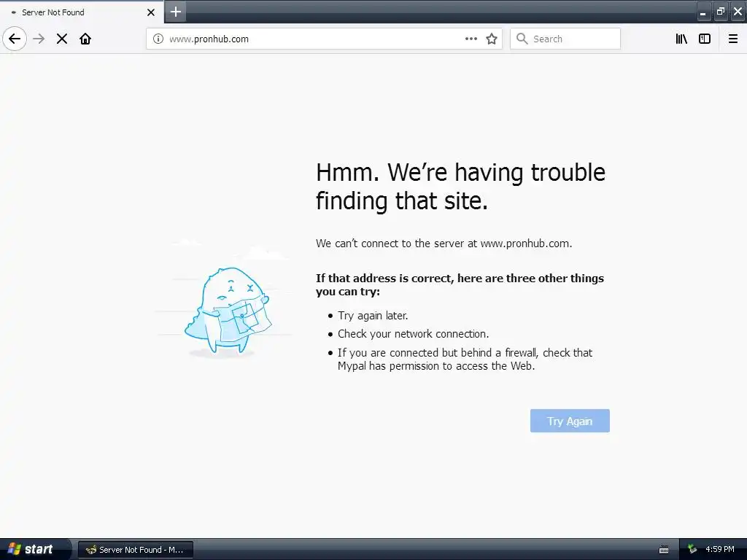
Task: Click the confused dinosaur illustration
Action: tap(228, 312)
